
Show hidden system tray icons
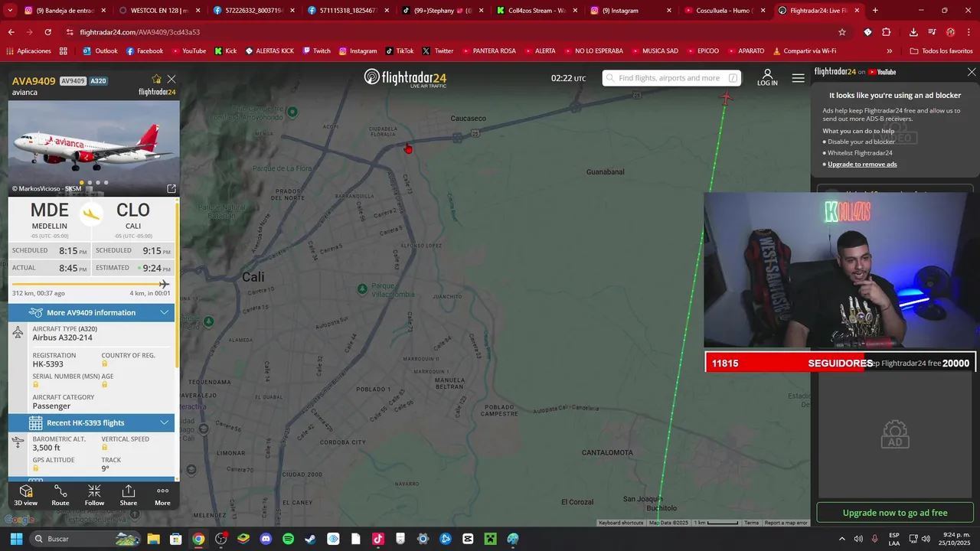[842, 539]
